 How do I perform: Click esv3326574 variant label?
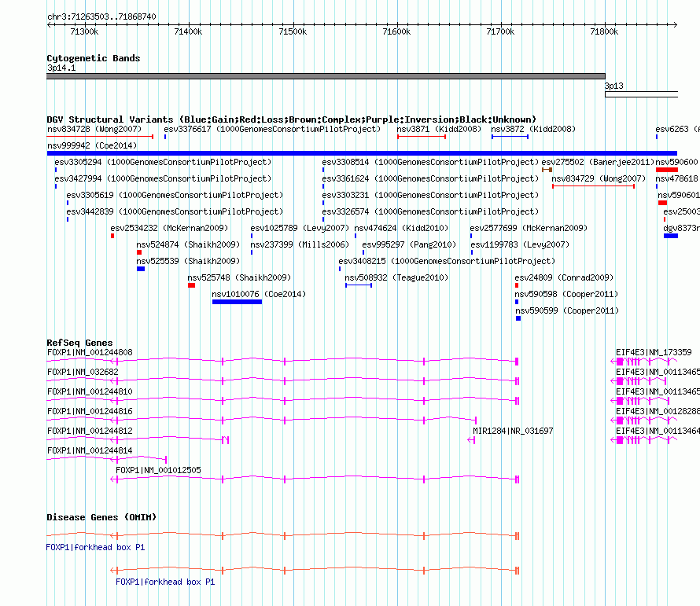coord(430,211)
